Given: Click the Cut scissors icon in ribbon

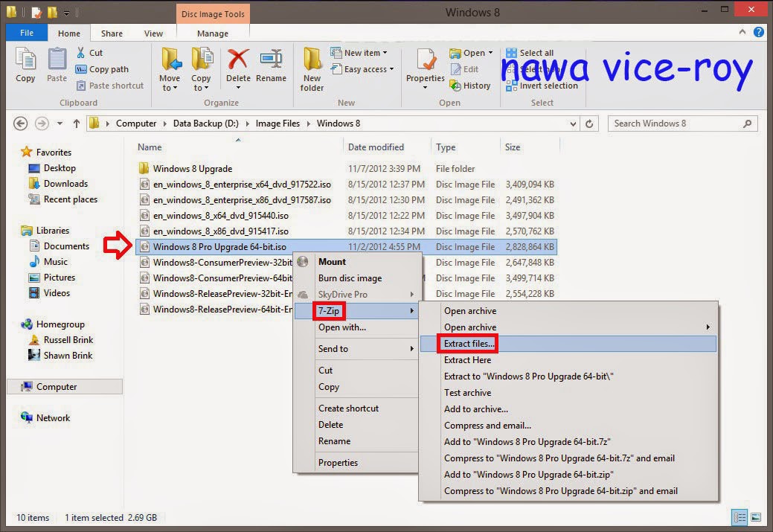Looking at the screenshot, I should [81, 52].
